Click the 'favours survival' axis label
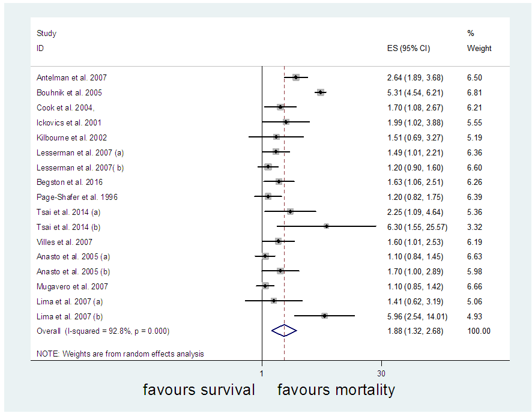This screenshot has width=532, height=413. pyautogui.click(x=199, y=390)
